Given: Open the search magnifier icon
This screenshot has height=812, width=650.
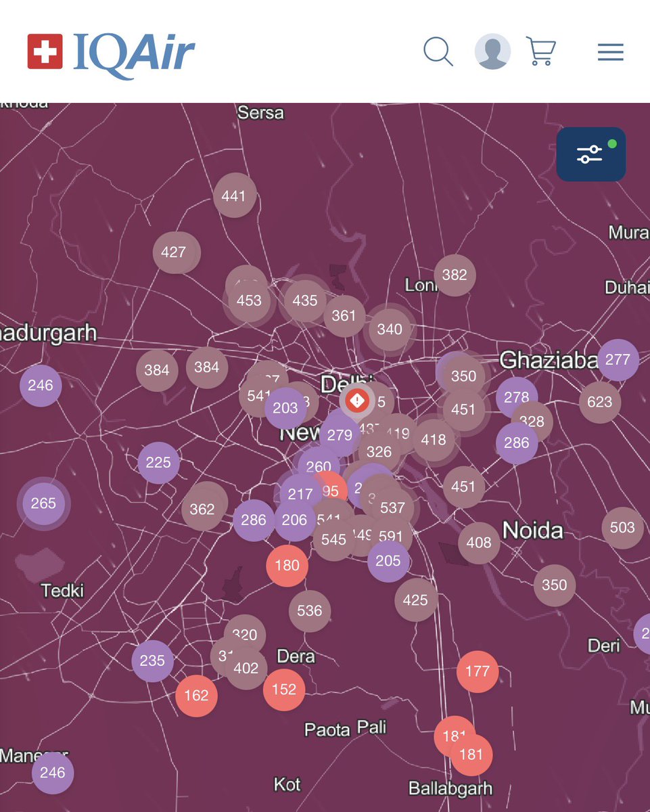Looking at the screenshot, I should pos(438,51).
